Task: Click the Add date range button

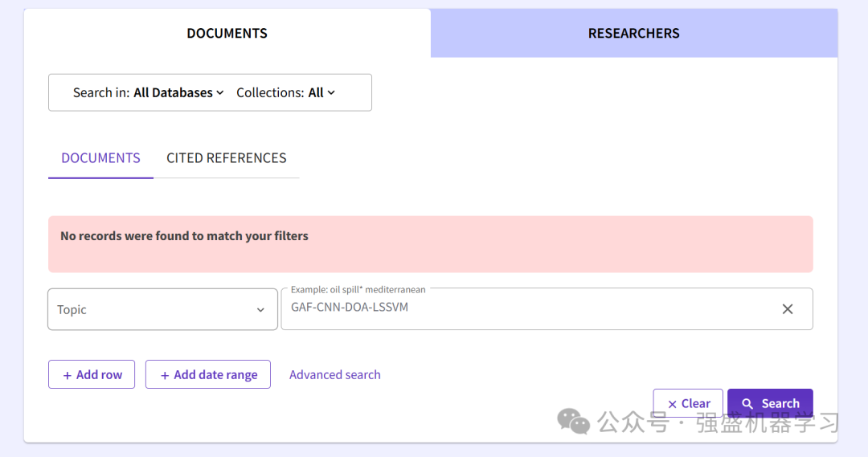Action: [x=208, y=374]
